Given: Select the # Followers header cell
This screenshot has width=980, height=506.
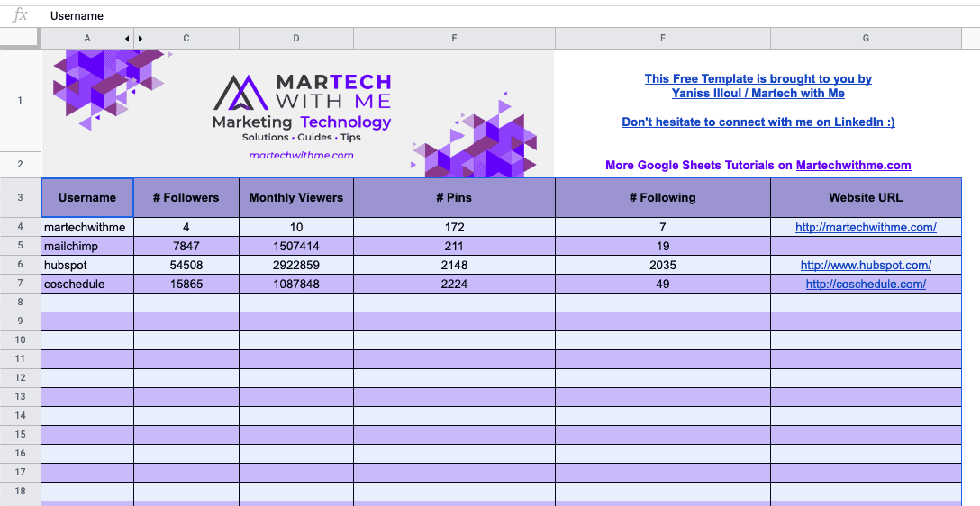Looking at the screenshot, I should click(x=186, y=197).
